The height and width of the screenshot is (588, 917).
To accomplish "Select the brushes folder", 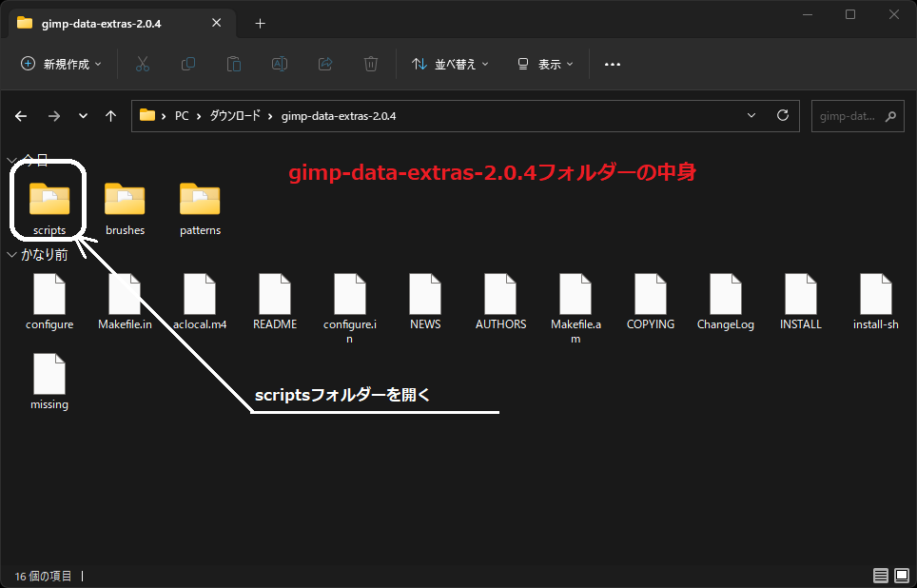I will [126, 209].
